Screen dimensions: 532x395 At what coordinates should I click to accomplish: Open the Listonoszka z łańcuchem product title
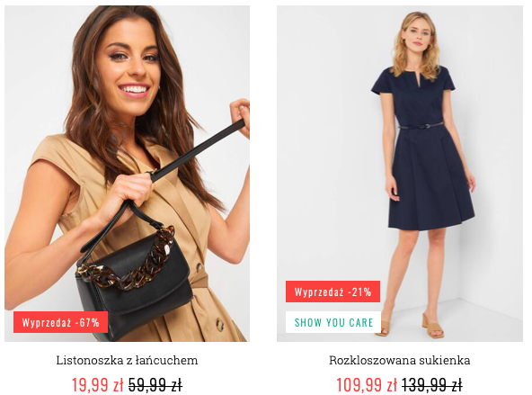[x=127, y=360]
